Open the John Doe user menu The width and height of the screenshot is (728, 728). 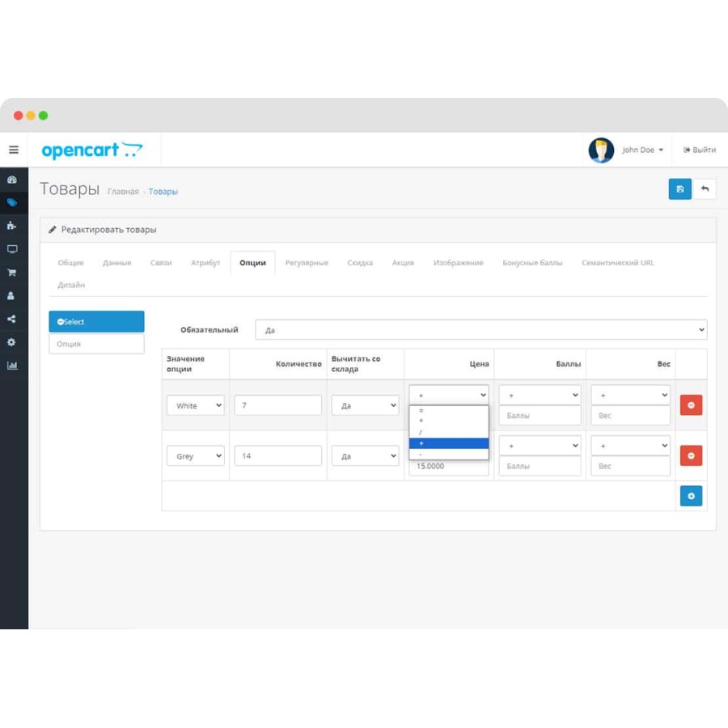coord(642,150)
